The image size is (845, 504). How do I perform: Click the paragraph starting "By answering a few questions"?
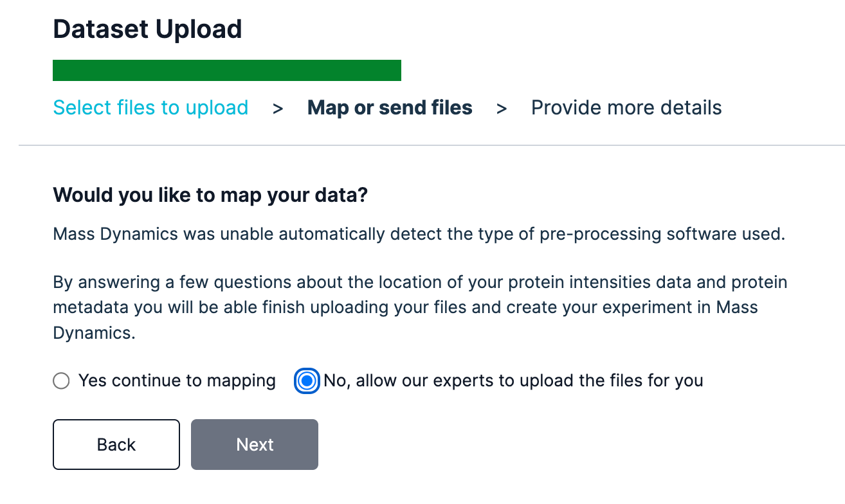420,307
